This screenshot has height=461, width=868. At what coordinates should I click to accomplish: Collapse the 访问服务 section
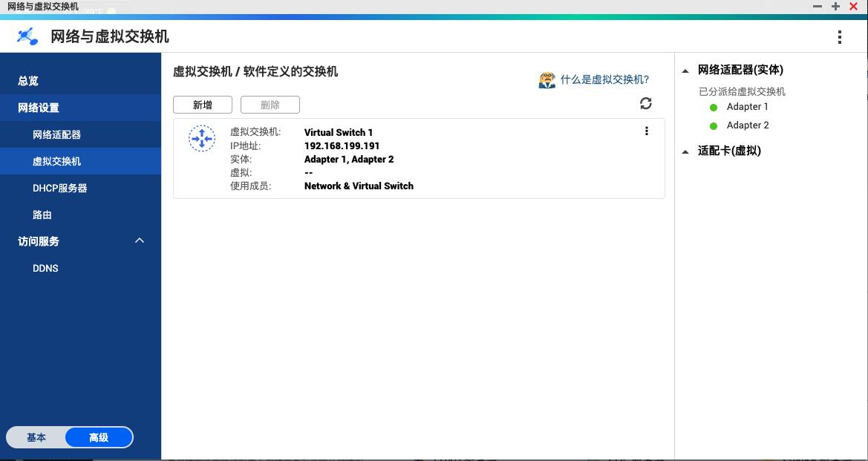pos(139,241)
